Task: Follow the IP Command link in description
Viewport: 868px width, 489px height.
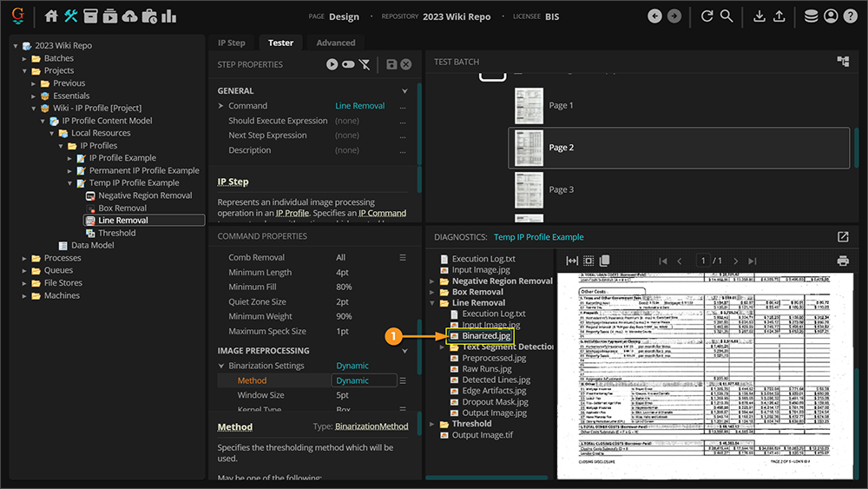Action: point(382,213)
